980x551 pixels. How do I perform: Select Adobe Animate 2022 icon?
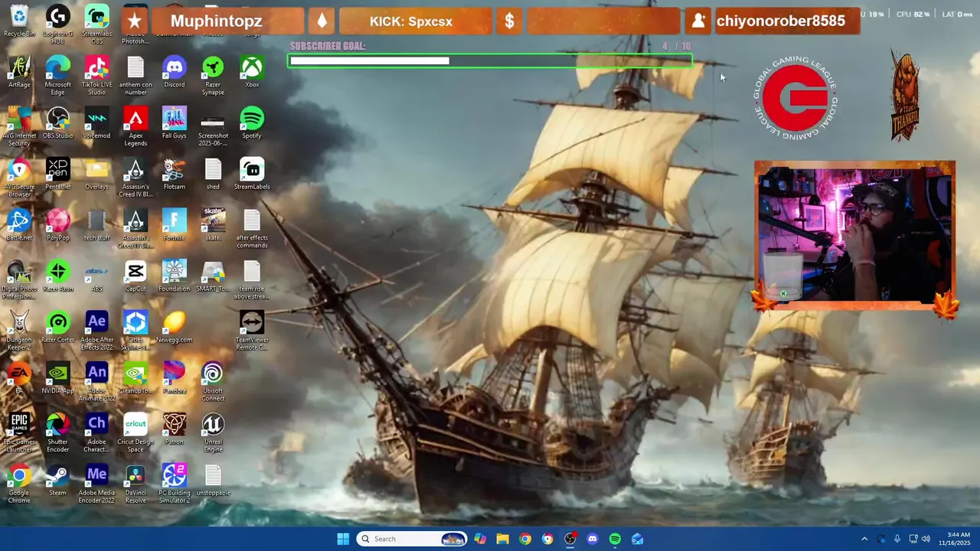[97, 381]
